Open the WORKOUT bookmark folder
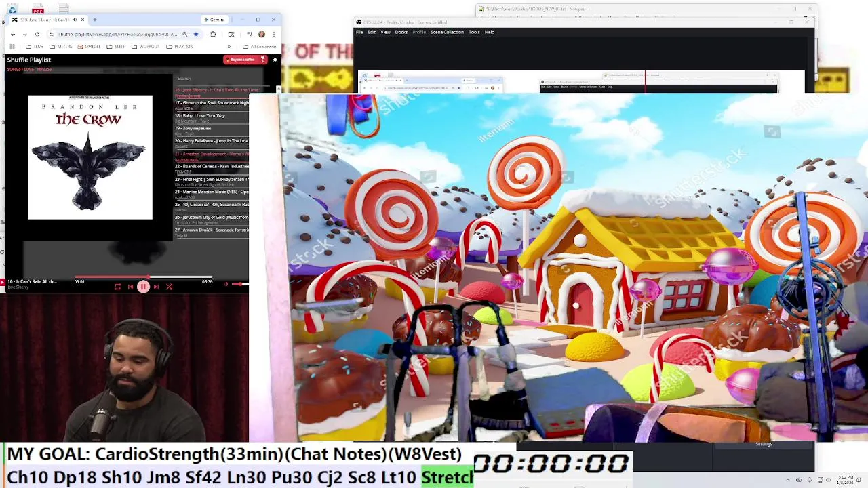Viewport: 868px width, 488px height. point(145,47)
